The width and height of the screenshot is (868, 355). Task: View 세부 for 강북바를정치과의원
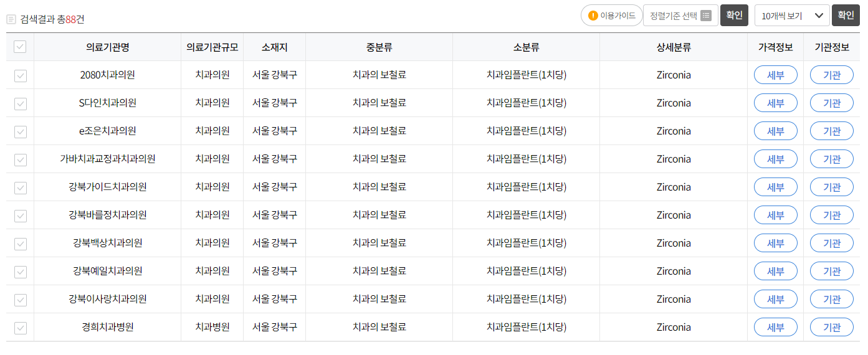pyautogui.click(x=776, y=215)
